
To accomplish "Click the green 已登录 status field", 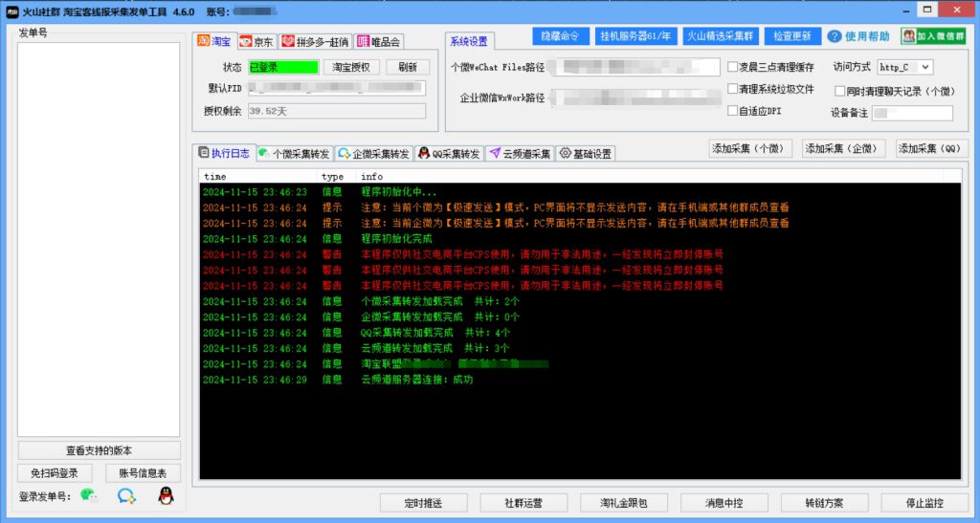I will coord(283,67).
